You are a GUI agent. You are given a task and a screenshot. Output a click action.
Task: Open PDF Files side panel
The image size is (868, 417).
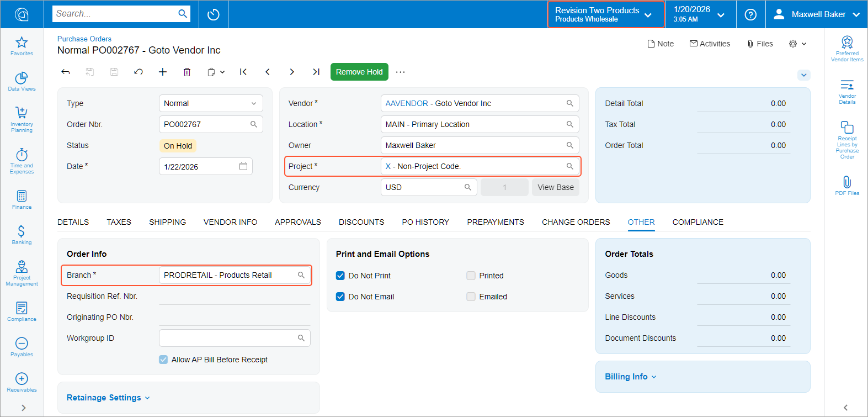(x=847, y=186)
